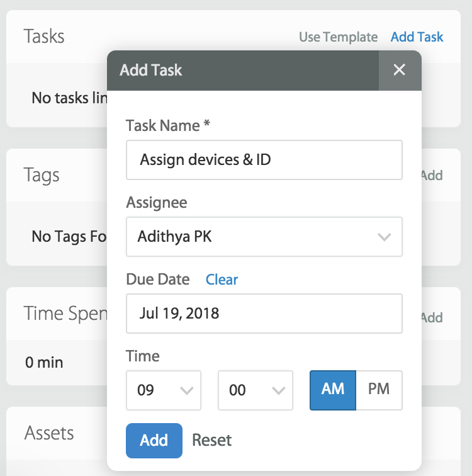This screenshot has width=472, height=476.
Task: Clear the due date
Action: coord(222,280)
